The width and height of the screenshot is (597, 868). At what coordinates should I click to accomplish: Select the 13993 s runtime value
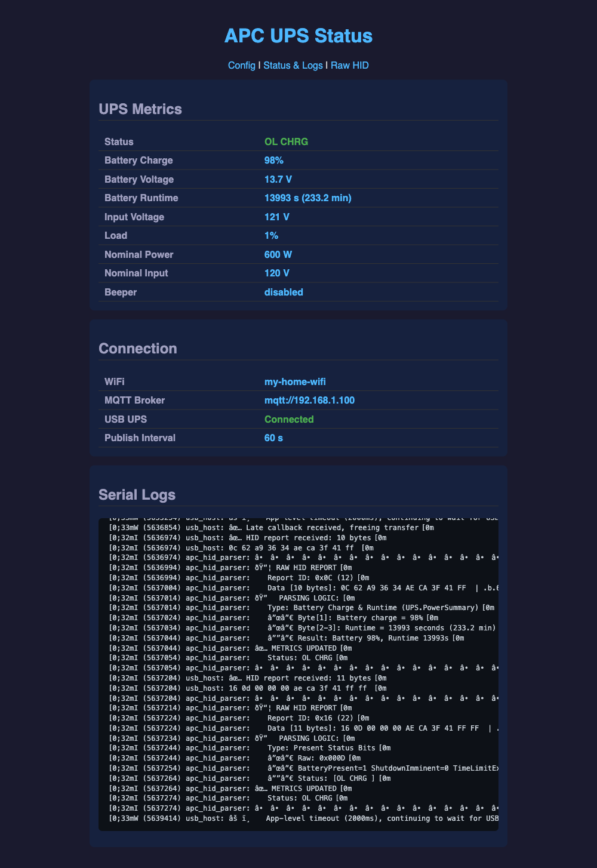pyautogui.click(x=308, y=198)
